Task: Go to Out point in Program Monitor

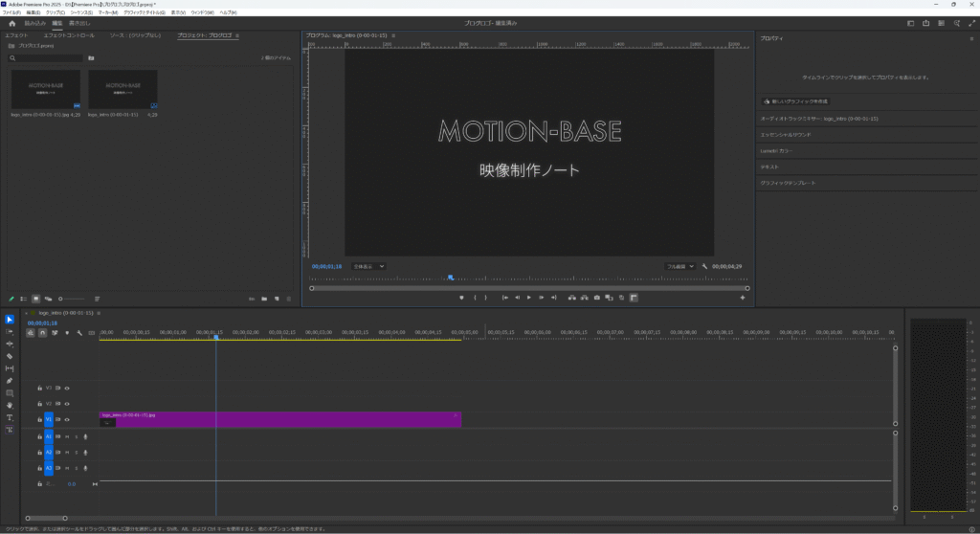Action: coord(554,298)
